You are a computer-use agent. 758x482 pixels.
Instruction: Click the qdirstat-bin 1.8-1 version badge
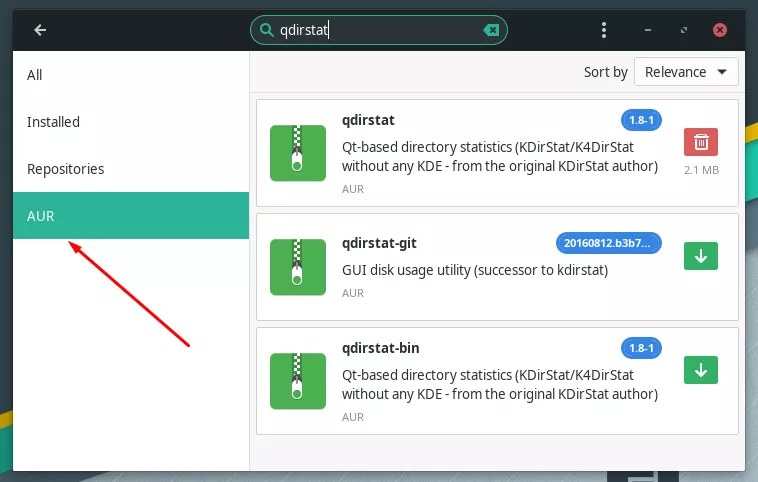pyautogui.click(x=641, y=348)
